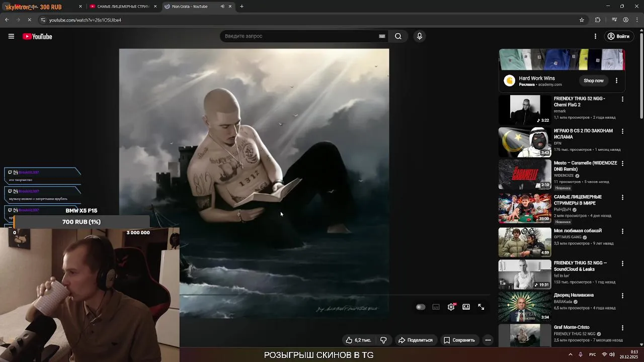Open on-screen keyboard icon in search box
Screen dimensions: 644x362
click(x=382, y=36)
